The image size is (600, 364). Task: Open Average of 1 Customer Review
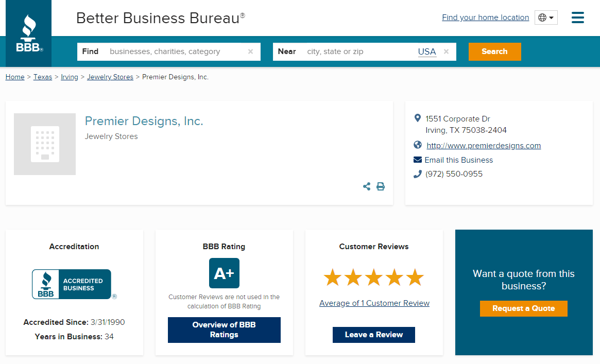click(374, 303)
